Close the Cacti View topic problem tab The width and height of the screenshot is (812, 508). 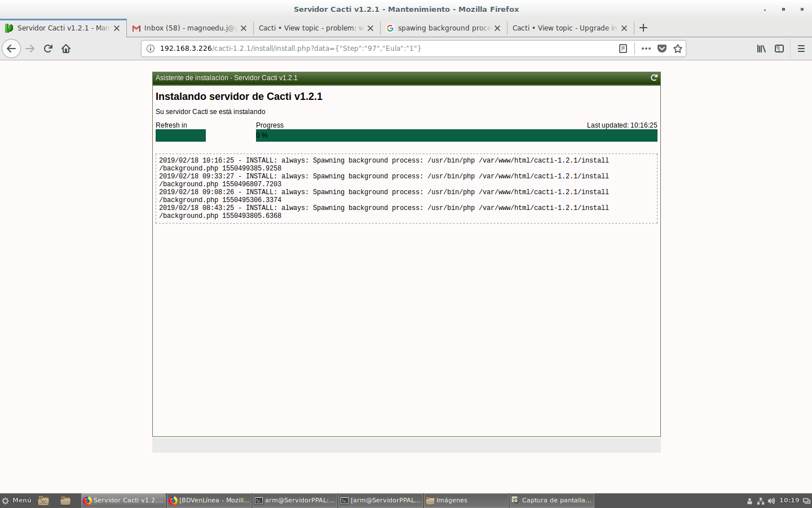point(370,28)
